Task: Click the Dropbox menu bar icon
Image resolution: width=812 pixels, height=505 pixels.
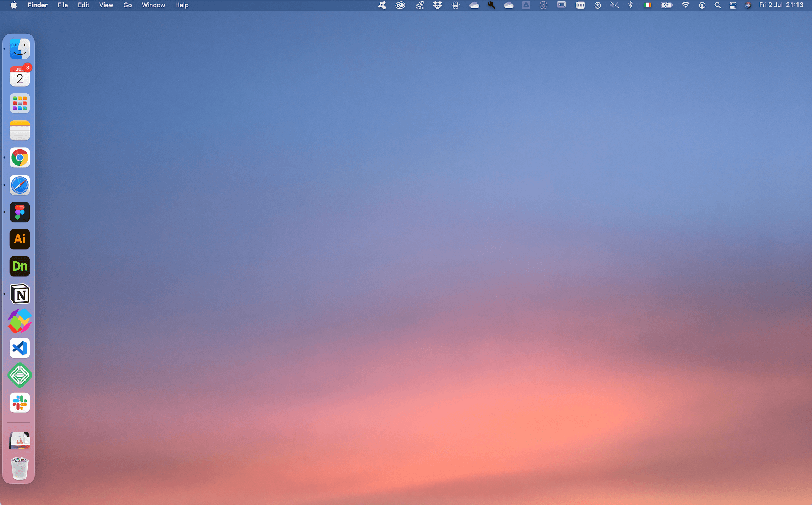Action: (438, 5)
